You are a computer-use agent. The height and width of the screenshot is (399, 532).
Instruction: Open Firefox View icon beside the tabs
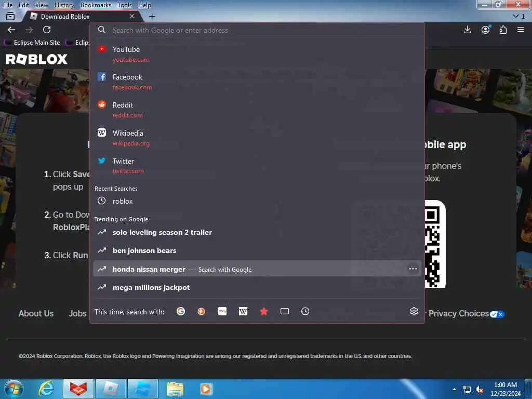[10, 16]
